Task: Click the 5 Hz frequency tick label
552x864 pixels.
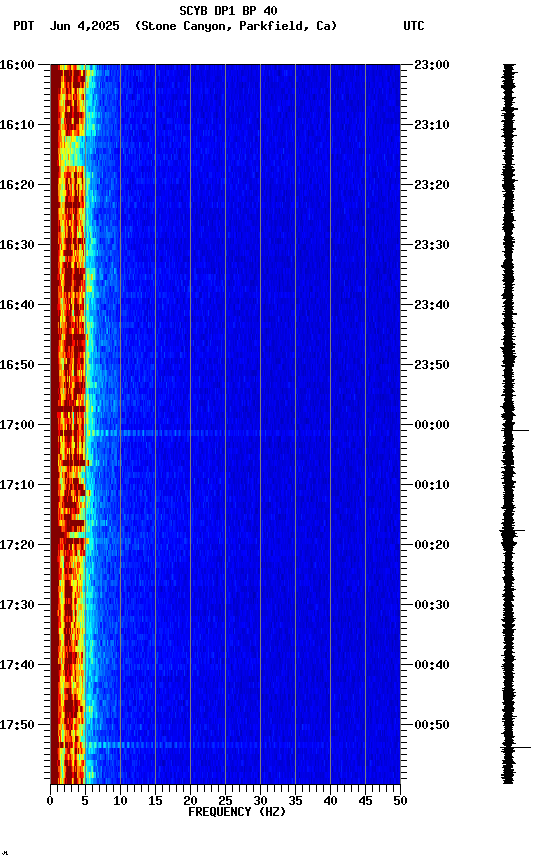Action: (85, 801)
